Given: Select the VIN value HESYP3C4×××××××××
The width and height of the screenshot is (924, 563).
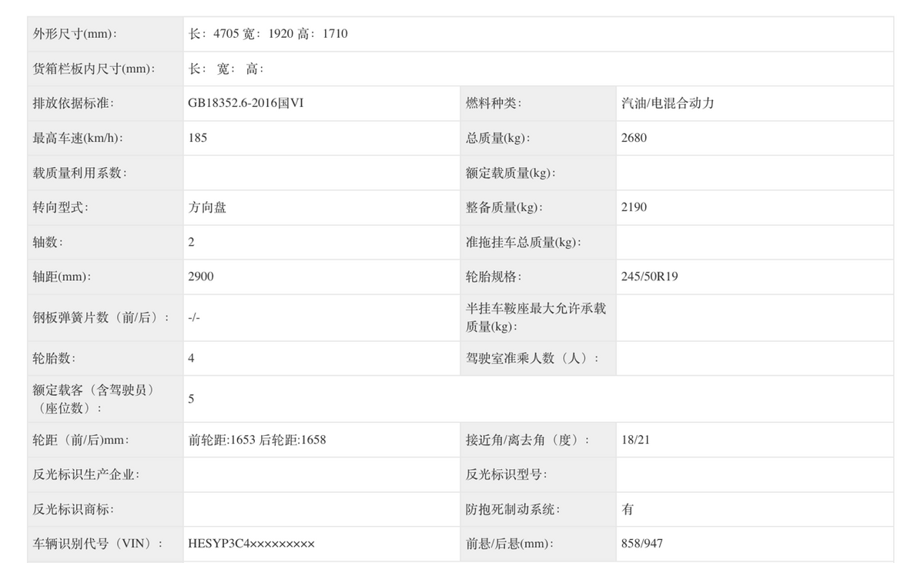Looking at the screenshot, I should click(x=251, y=544).
